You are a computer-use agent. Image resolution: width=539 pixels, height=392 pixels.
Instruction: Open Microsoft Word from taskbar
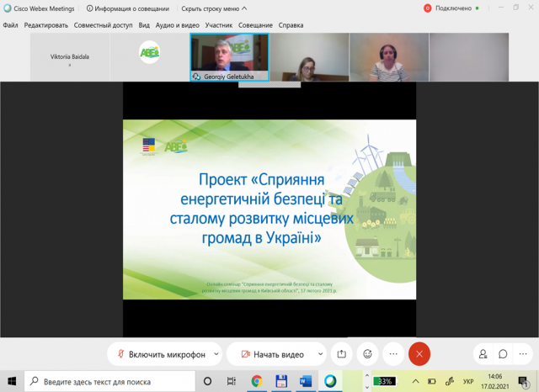coord(305,381)
